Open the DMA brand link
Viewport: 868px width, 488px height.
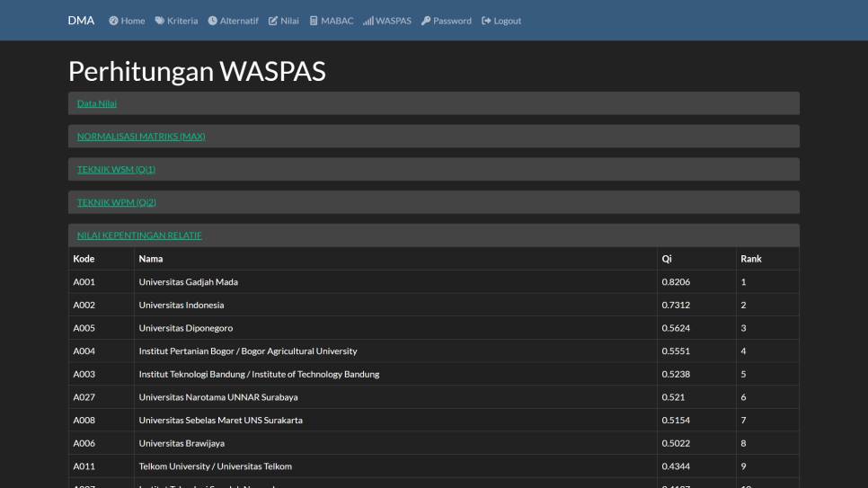click(x=81, y=21)
